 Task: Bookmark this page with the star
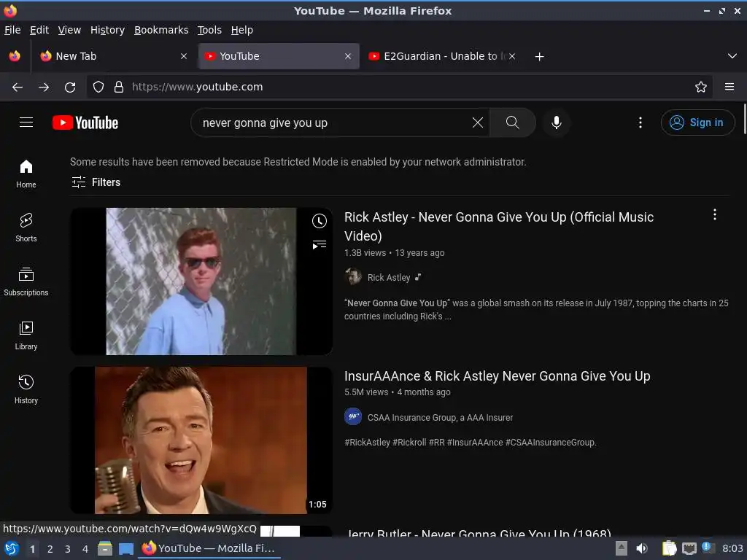pyautogui.click(x=701, y=87)
